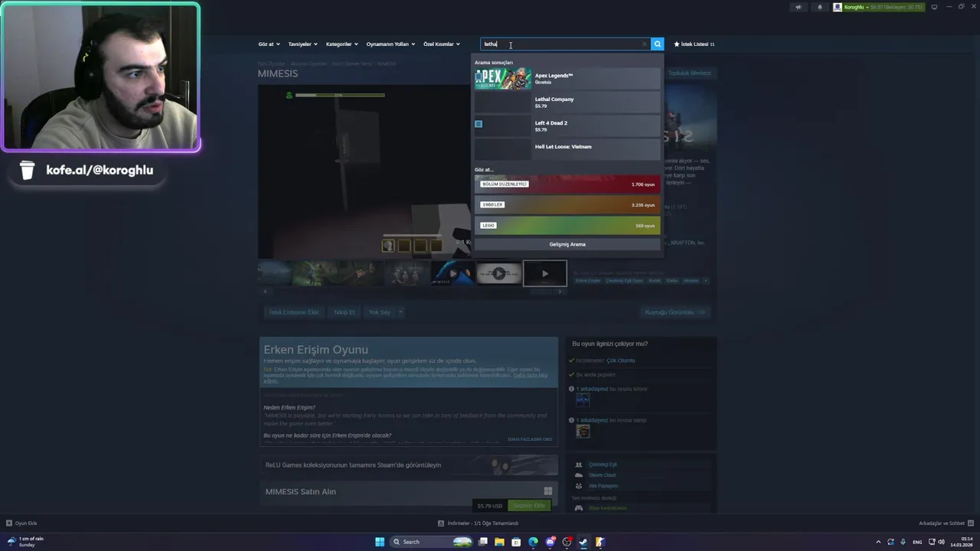Open Hell Let Loose: Vietnam search result
Image resolution: width=980 pixels, height=551 pixels.
[567, 149]
